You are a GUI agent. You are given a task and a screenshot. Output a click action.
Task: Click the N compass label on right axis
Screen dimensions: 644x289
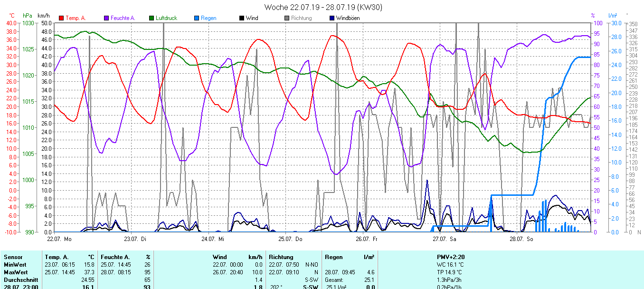point(639,232)
